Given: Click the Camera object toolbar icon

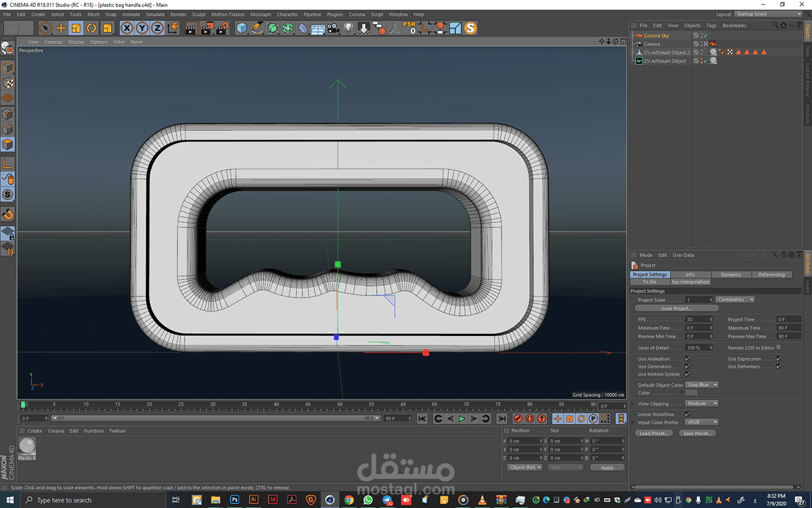Looking at the screenshot, I should [333, 28].
